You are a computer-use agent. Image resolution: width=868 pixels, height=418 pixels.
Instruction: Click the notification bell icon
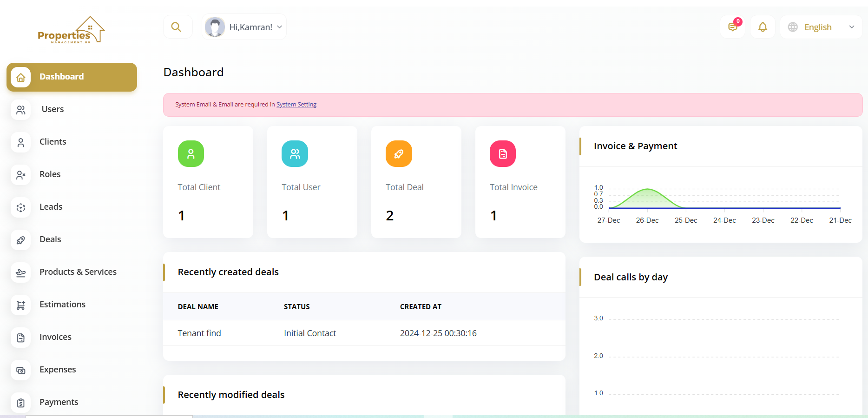763,27
